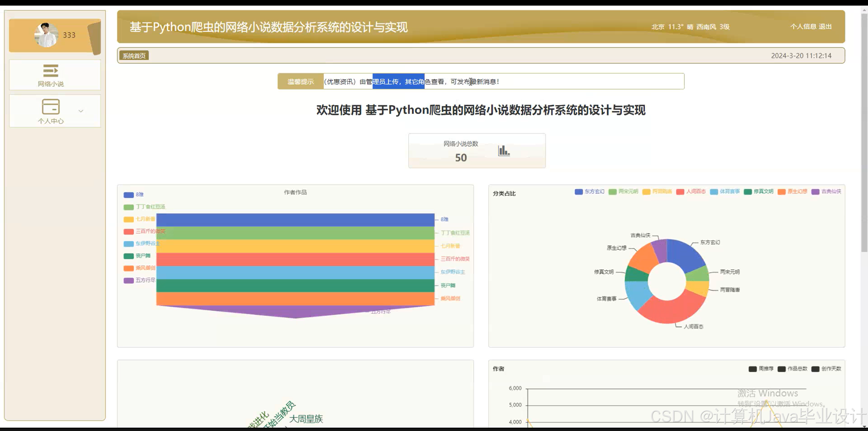Click the 2024-3-20 timestamp
This screenshot has width=868, height=431.
[x=801, y=56]
